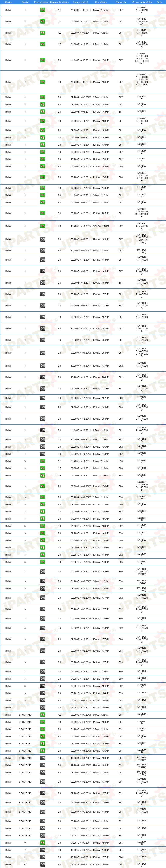This screenshot has width=166, height=868.
Task: Click PB fuel icon in row 03.2007 -> 11.2011
Action: click(x=42, y=22)
